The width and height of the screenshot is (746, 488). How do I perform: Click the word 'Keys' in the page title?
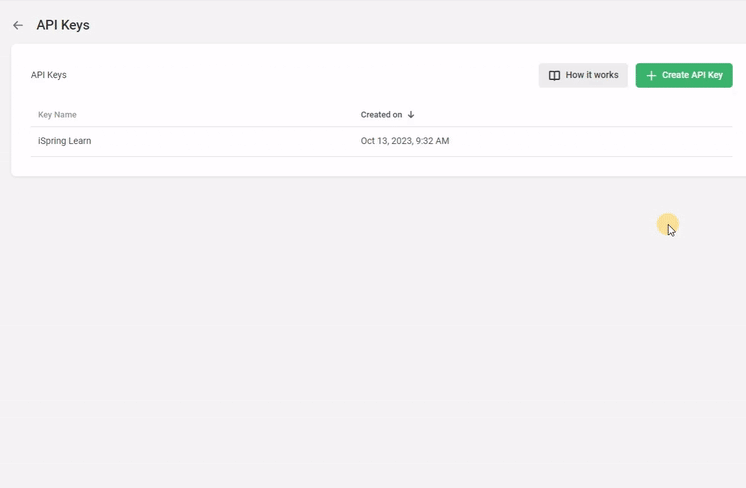75,25
